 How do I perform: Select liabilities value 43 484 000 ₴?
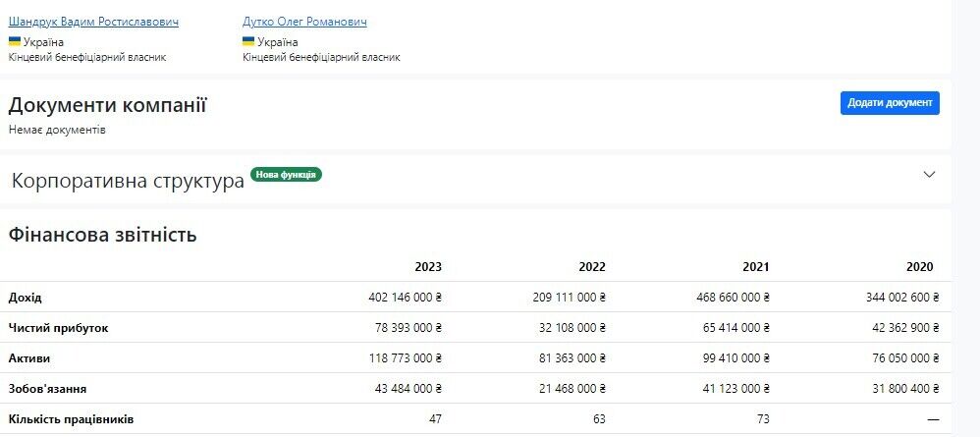[408, 389]
